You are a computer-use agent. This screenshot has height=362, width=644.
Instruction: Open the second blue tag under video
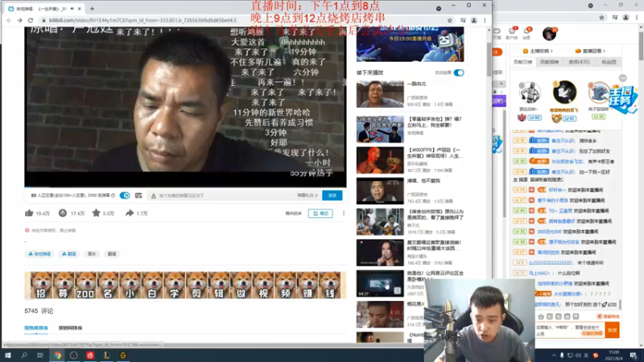(69, 254)
